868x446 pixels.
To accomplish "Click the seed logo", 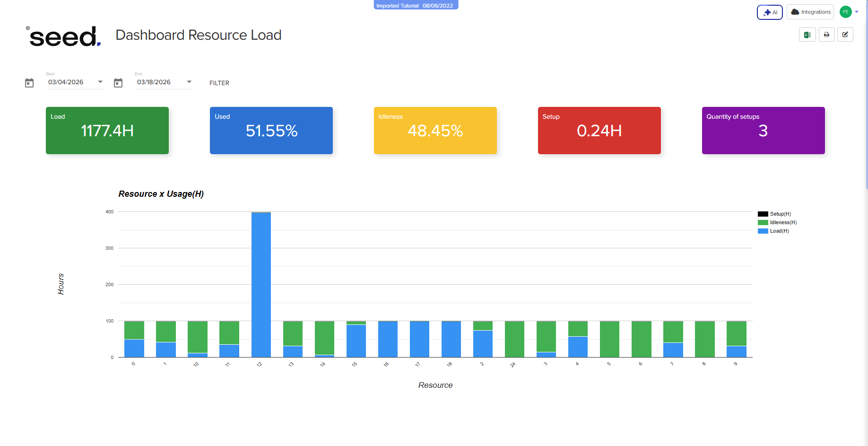I will [64, 36].
